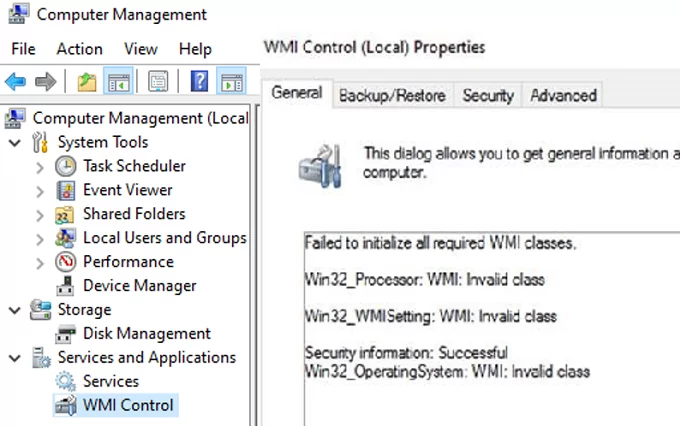The height and width of the screenshot is (426, 680).
Task: Open the blue Help question mark icon
Action: [199, 81]
